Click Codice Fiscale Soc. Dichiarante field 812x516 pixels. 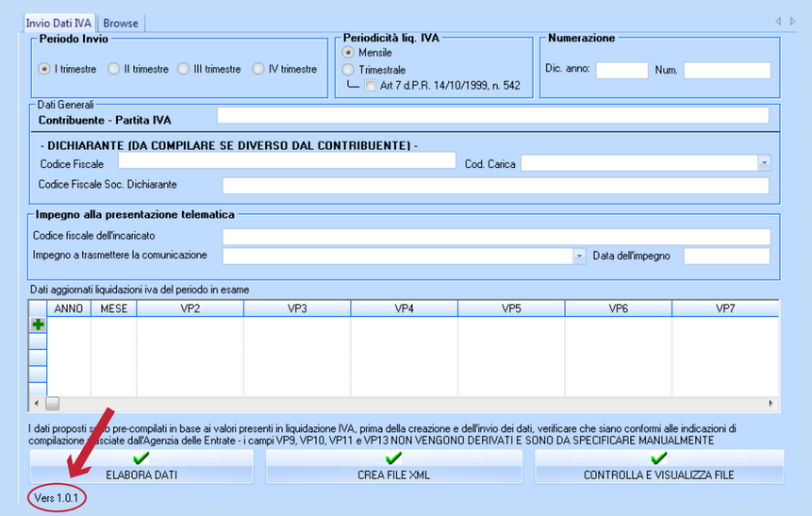pyautogui.click(x=495, y=186)
